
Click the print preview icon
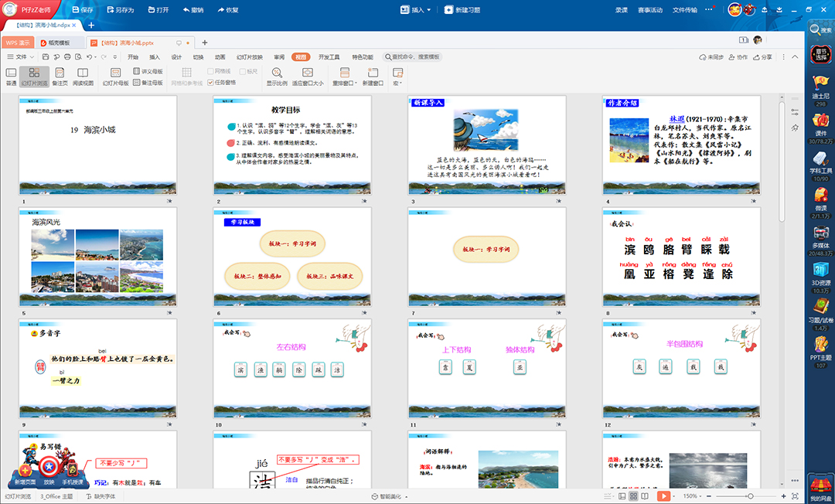(x=78, y=57)
